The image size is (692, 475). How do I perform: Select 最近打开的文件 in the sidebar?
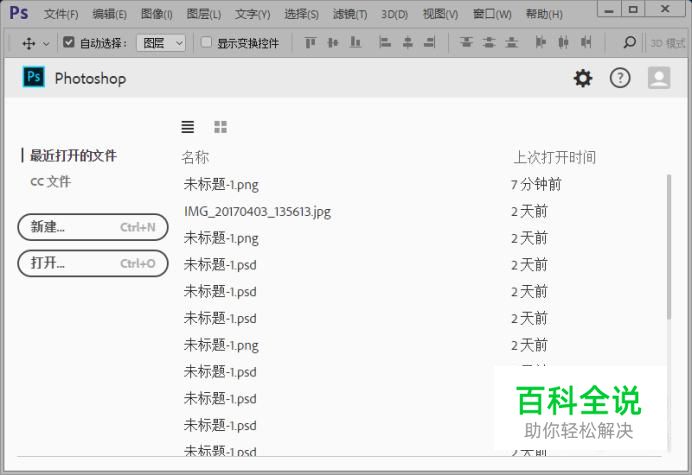click(x=73, y=155)
